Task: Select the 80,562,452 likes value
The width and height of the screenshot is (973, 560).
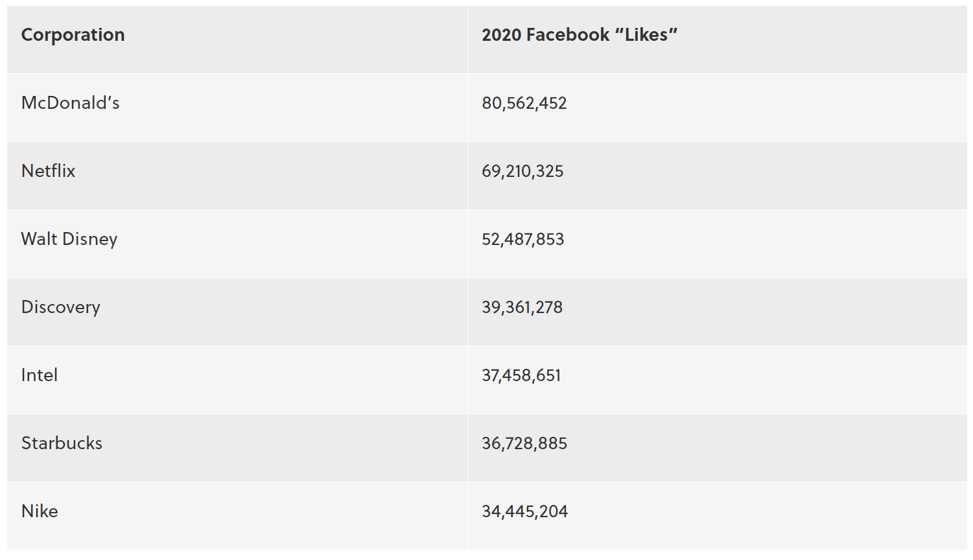Action: pyautogui.click(x=524, y=104)
